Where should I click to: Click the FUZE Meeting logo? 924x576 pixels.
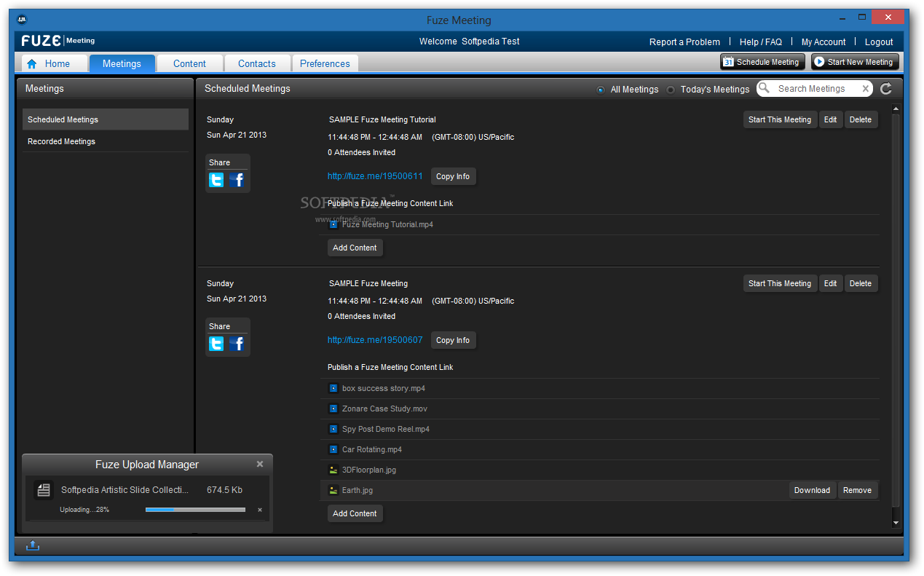58,41
